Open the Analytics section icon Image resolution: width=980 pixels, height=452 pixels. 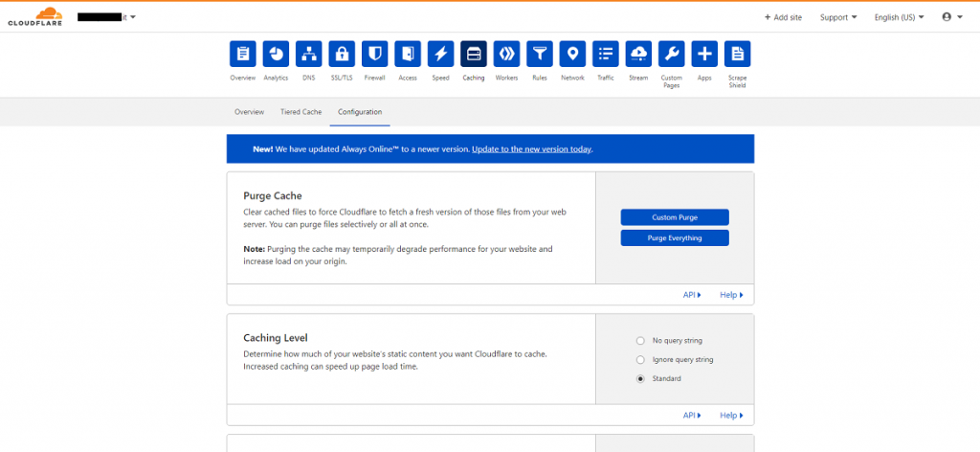[x=276, y=54]
